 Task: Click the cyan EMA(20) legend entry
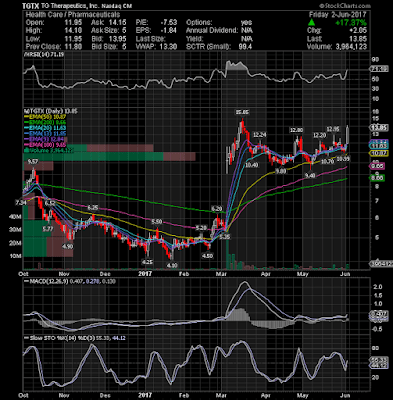pos(45,128)
